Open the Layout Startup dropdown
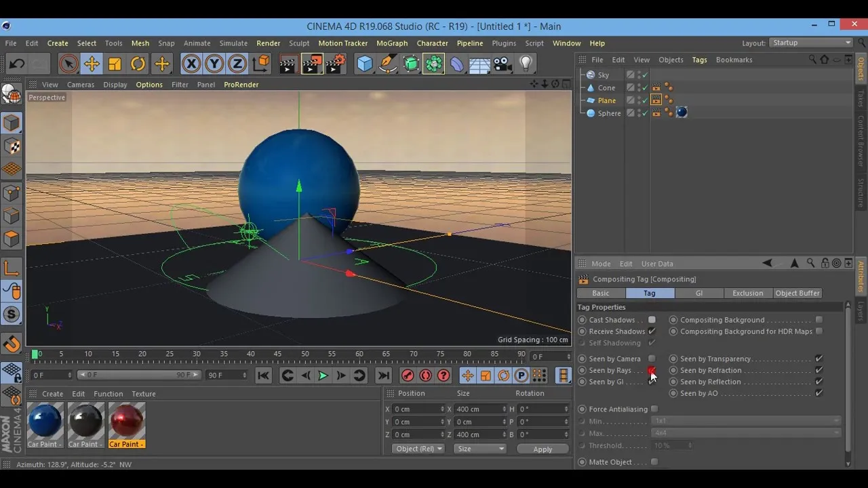868x488 pixels. pyautogui.click(x=811, y=43)
